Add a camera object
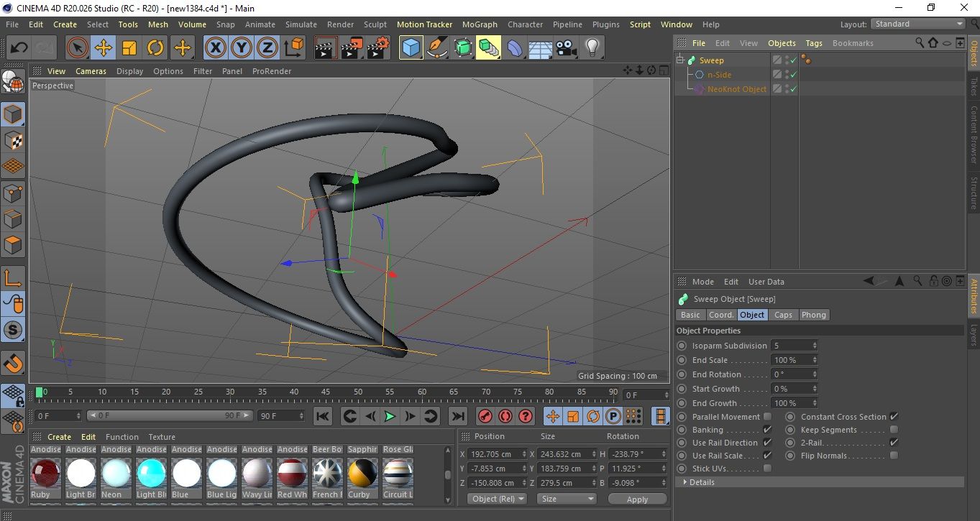 point(566,48)
